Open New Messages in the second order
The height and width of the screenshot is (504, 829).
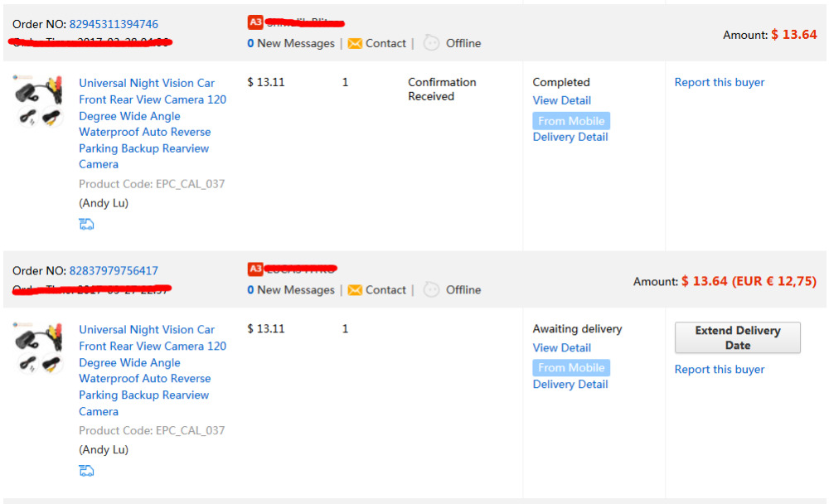tap(291, 290)
